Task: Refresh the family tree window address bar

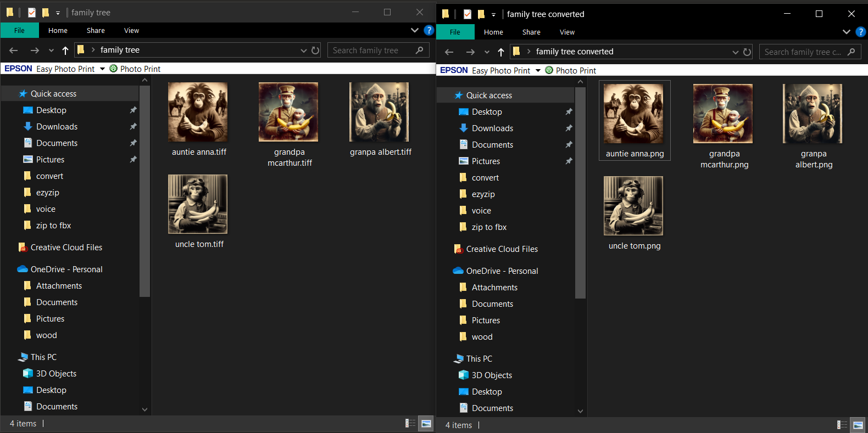Action: pos(315,50)
